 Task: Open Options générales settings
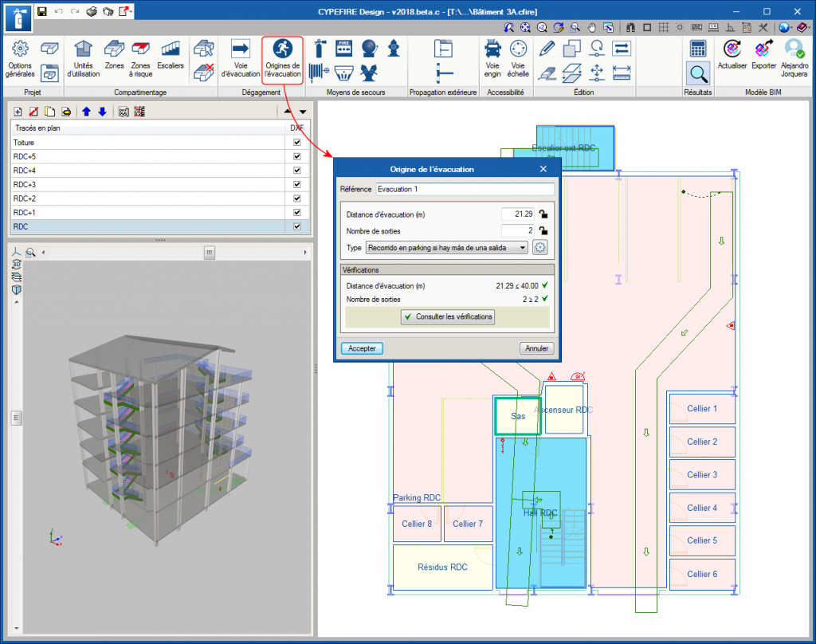pos(19,57)
